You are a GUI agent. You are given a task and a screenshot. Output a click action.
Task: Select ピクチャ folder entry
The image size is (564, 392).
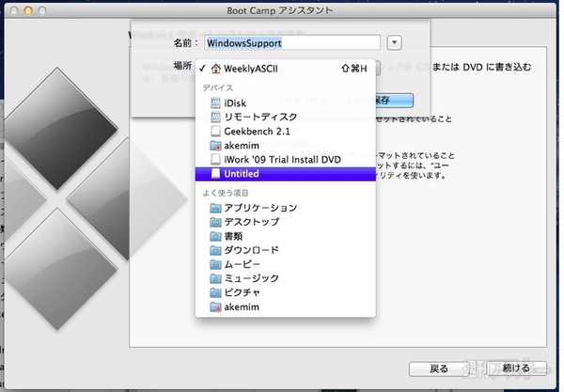coord(286,292)
